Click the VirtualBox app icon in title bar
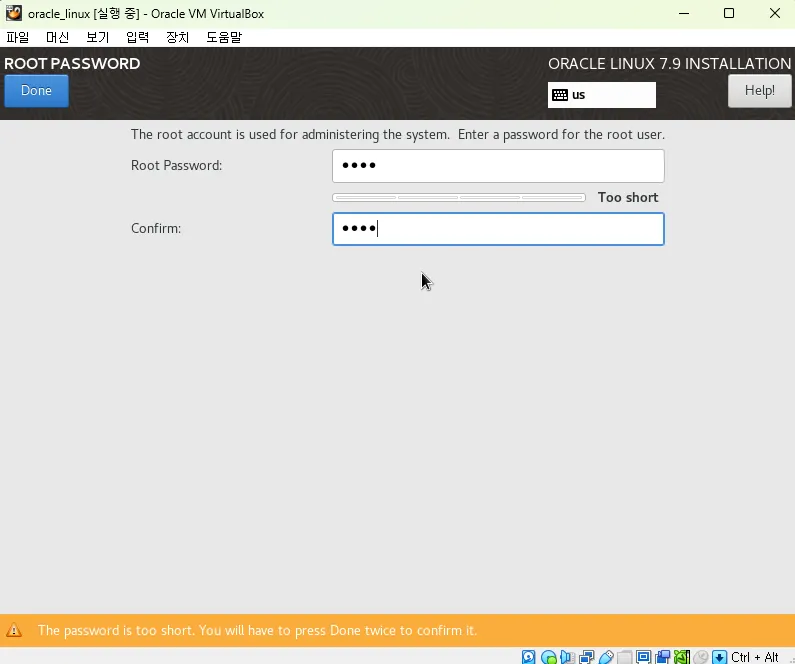 (x=14, y=13)
